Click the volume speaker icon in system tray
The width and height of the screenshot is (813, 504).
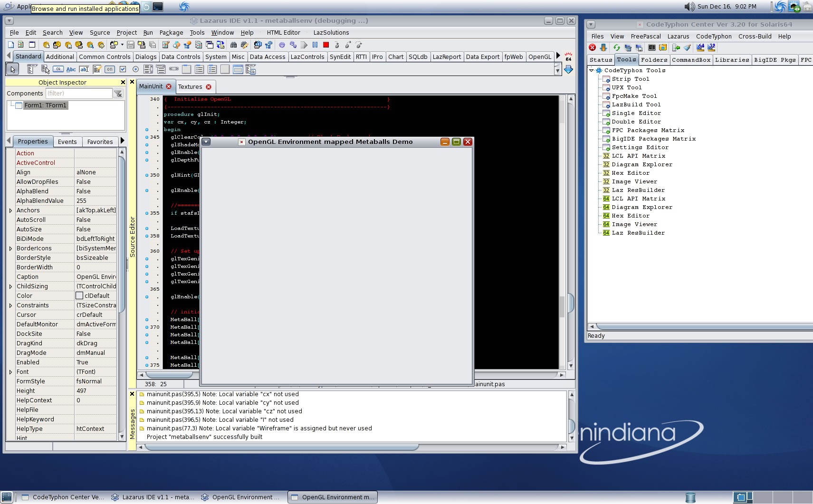[689, 6]
